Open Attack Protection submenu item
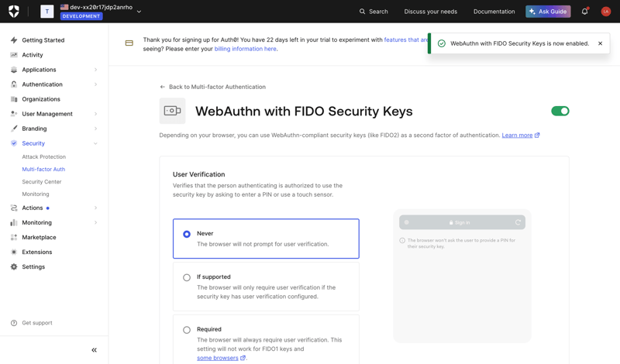This screenshot has width=620, height=364. coord(44,157)
